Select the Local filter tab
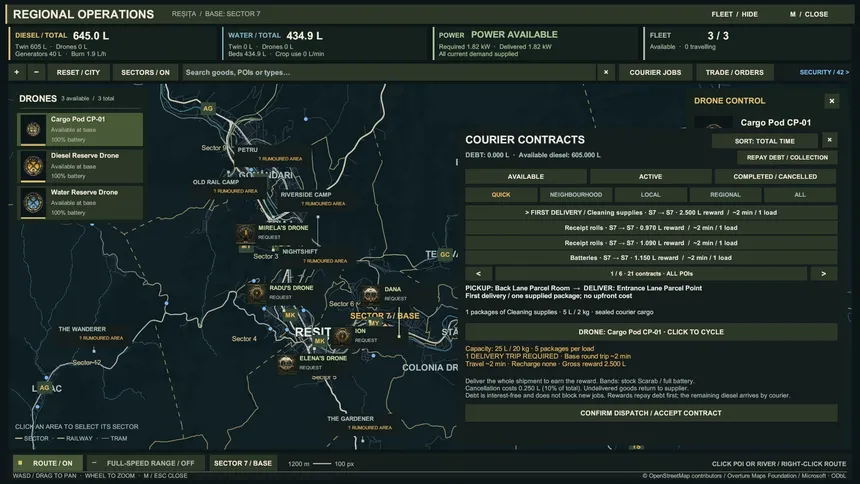This screenshot has width=860, height=484. [x=650, y=195]
